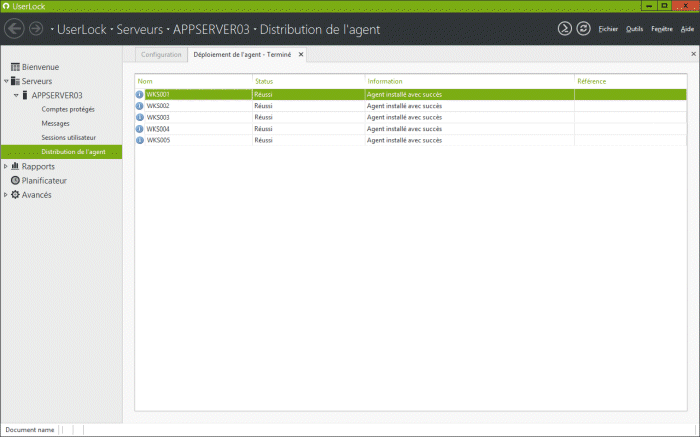The width and height of the screenshot is (700, 437).
Task: Select the WKS004 row name
Action: pos(158,129)
